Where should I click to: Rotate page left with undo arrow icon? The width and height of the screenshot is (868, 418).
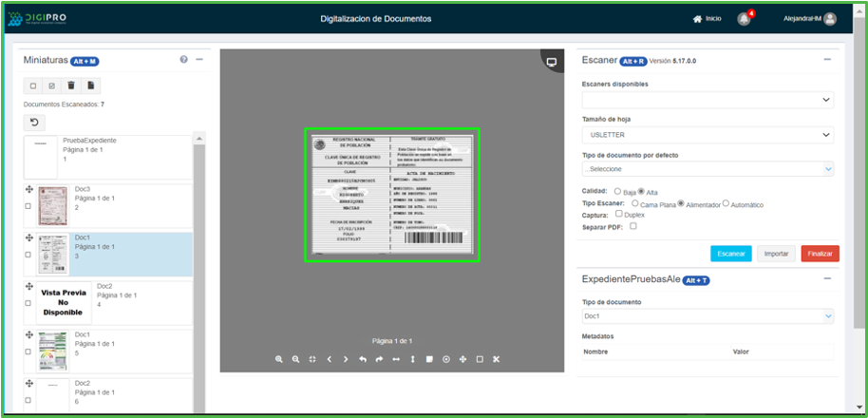(362, 359)
